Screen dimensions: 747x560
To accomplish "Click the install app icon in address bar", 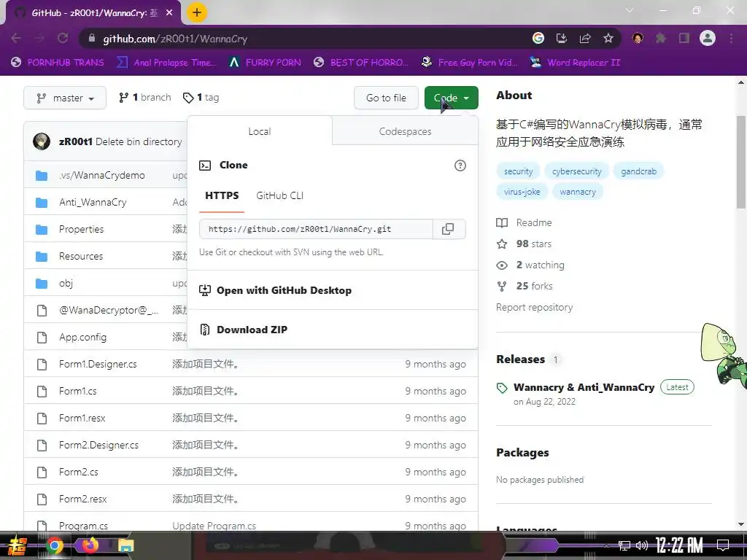I will [x=562, y=39].
